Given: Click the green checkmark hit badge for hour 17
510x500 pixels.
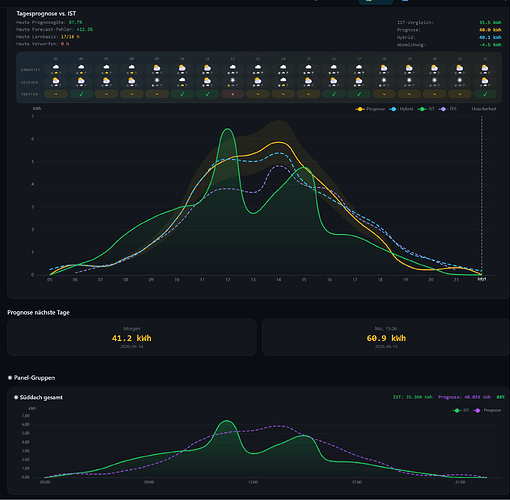Looking at the screenshot, I should [x=359, y=94].
